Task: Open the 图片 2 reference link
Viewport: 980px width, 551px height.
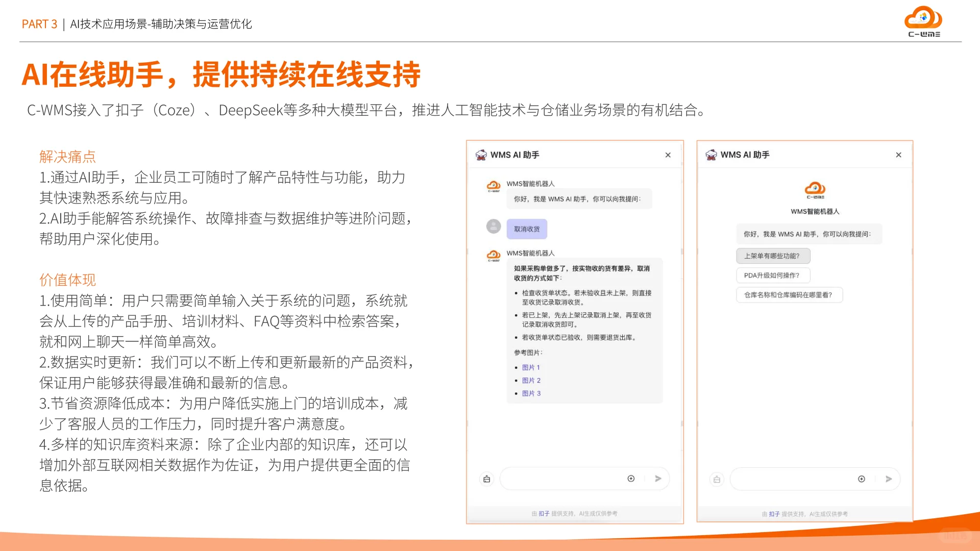Action: [531, 380]
